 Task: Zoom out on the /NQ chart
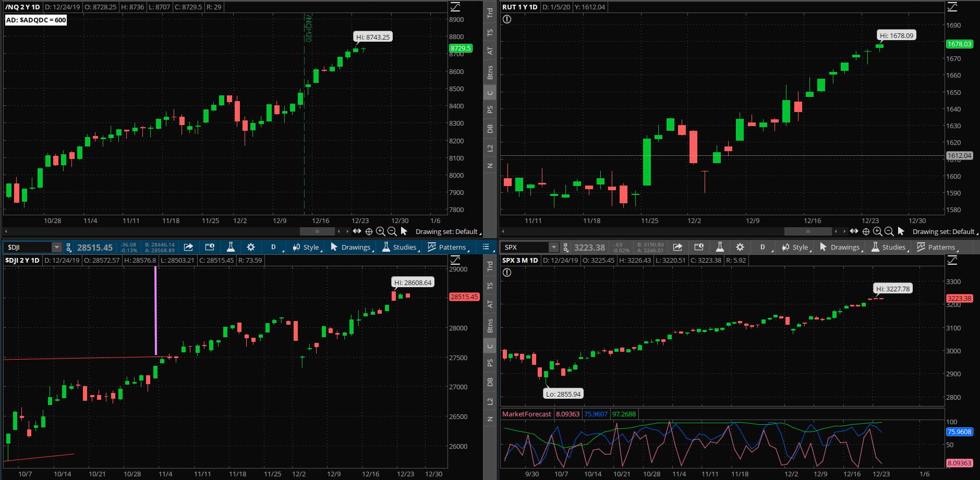tap(392, 231)
